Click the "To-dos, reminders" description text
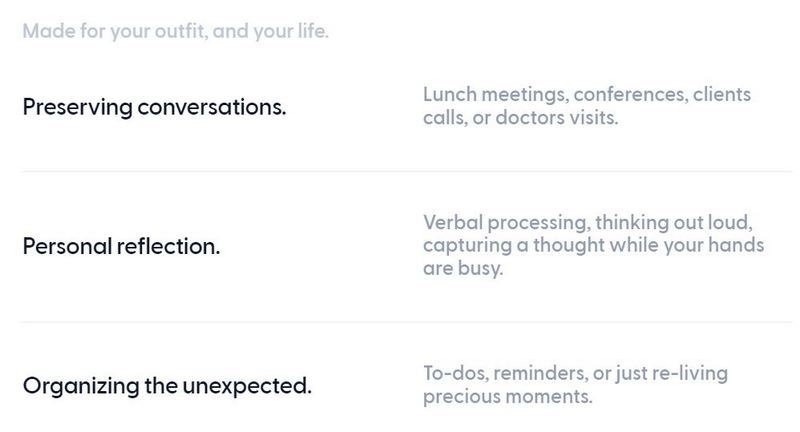This screenshot has width=800, height=432. [576, 385]
